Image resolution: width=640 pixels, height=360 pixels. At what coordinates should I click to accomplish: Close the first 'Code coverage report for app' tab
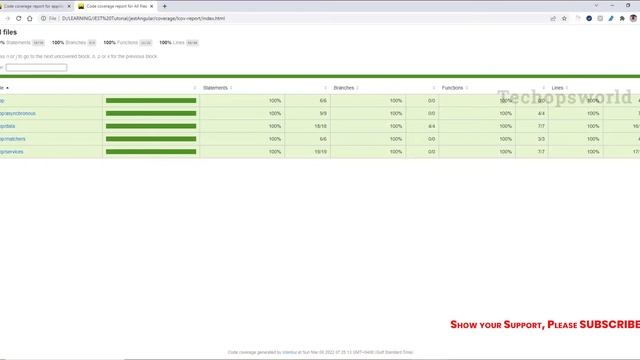click(x=69, y=6)
